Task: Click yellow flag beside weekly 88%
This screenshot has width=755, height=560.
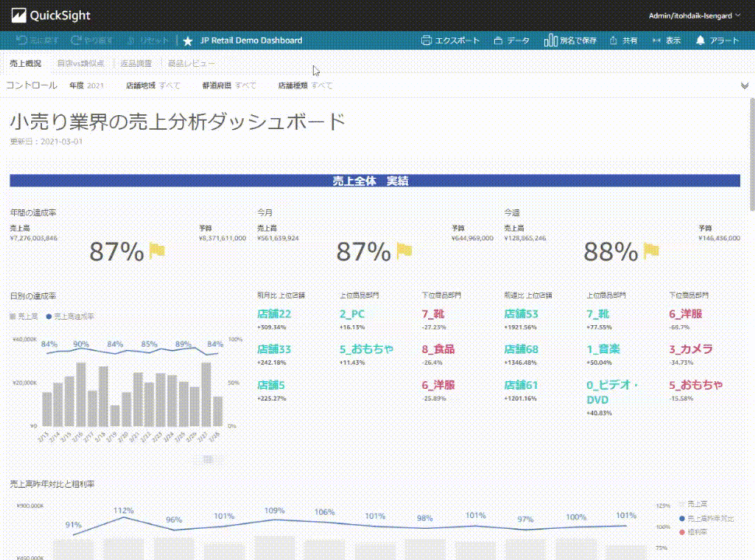Action: point(651,250)
